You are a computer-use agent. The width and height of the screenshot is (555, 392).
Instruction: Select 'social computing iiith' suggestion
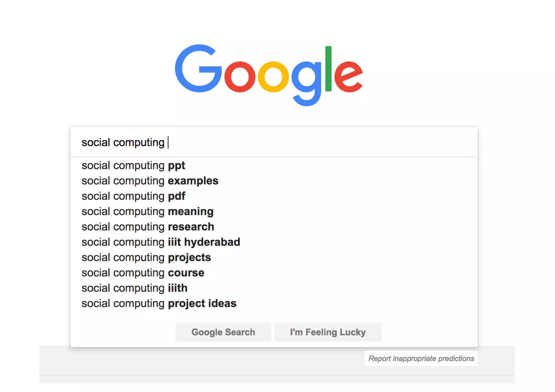[134, 288]
